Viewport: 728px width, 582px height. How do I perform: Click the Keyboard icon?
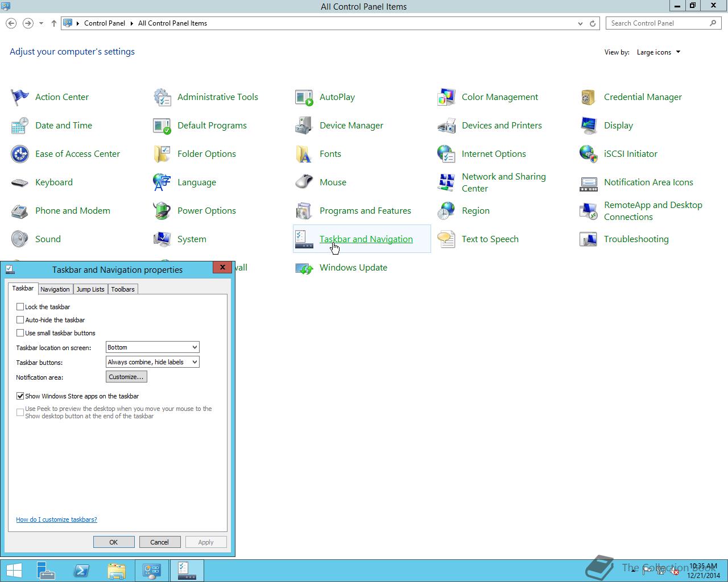click(x=20, y=182)
